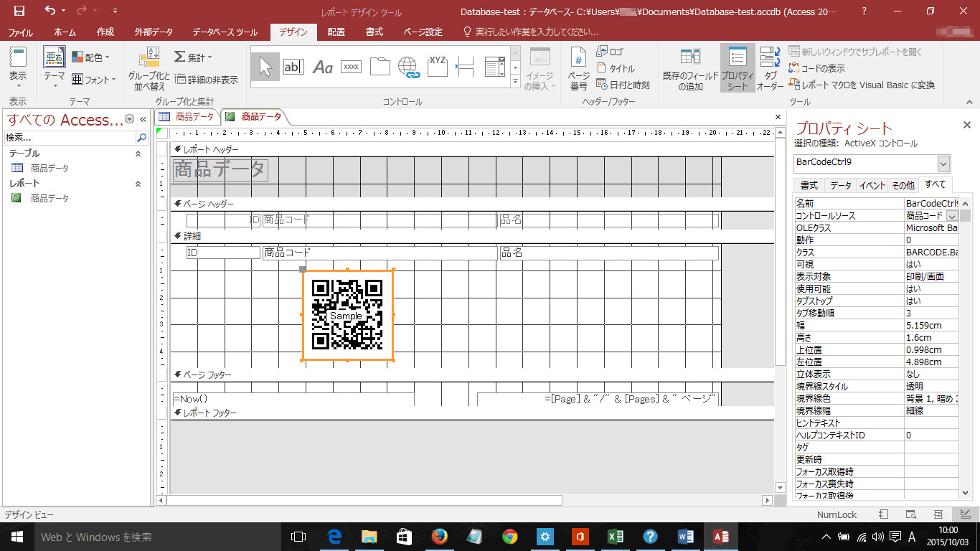Click the navigation pane 検索 search field

70,137
